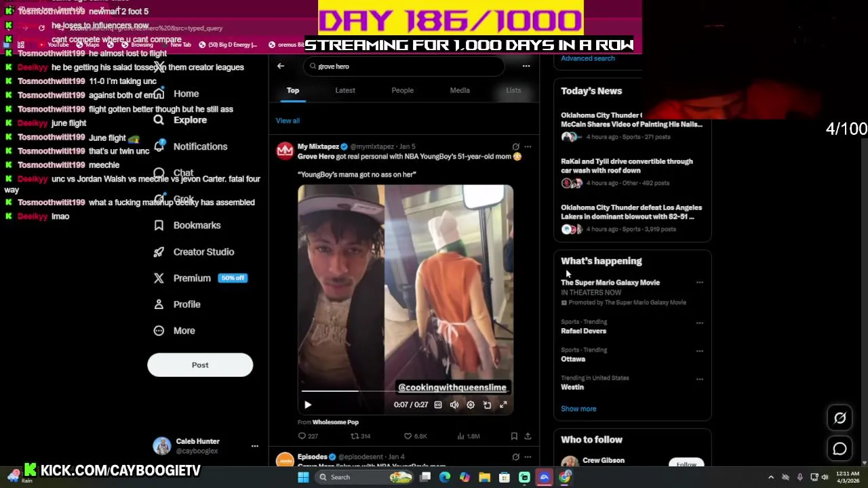This screenshot has width=868, height=488.
Task: Go back with the left arrow icon
Action: point(281,66)
